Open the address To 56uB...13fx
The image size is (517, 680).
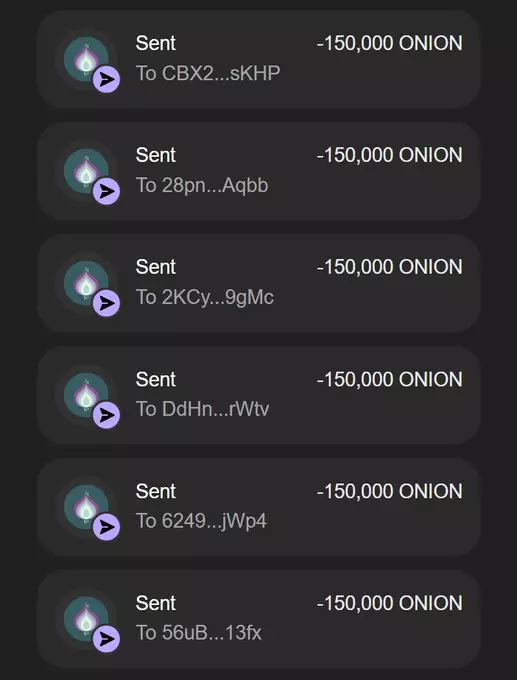199,633
